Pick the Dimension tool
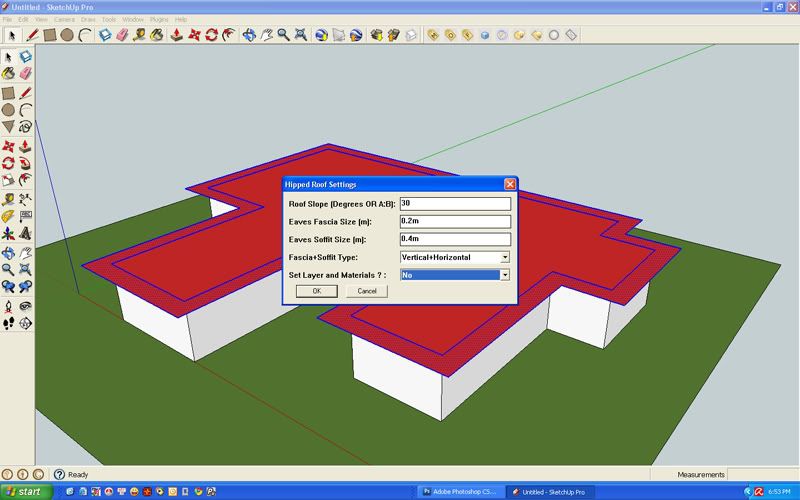This screenshot has height=500, width=800. pos(25,199)
